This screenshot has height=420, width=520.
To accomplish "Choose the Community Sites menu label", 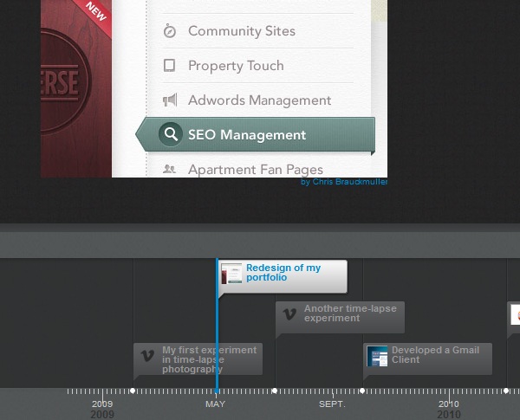I will coord(241,31).
